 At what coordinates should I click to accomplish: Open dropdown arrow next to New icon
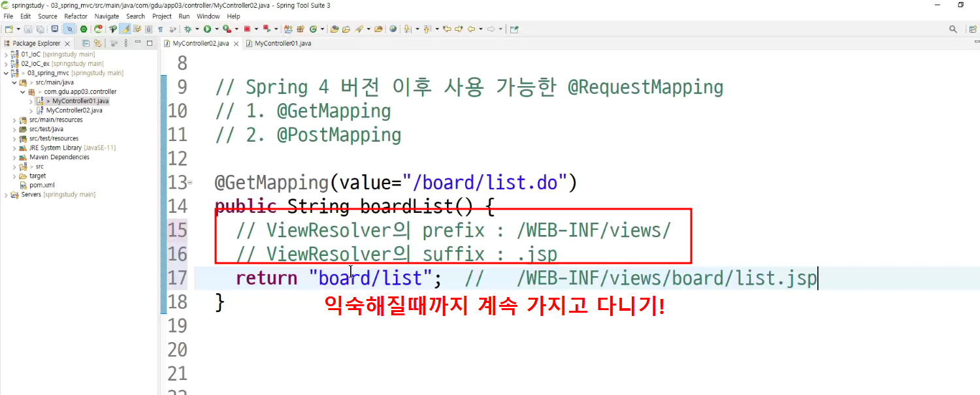pyautogui.click(x=18, y=29)
